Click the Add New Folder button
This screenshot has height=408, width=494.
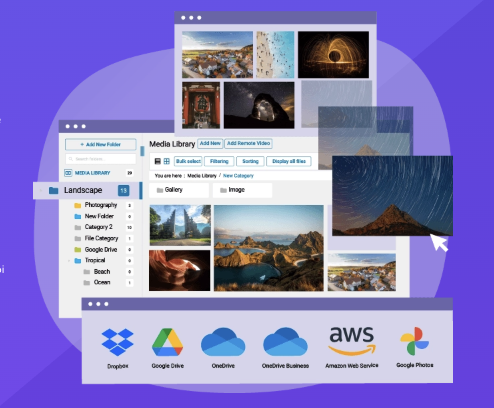(x=101, y=144)
